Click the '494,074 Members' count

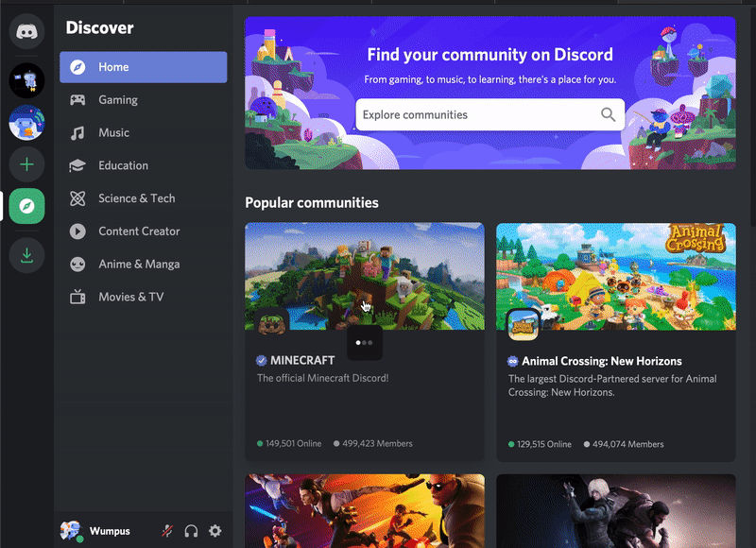pyautogui.click(x=627, y=444)
